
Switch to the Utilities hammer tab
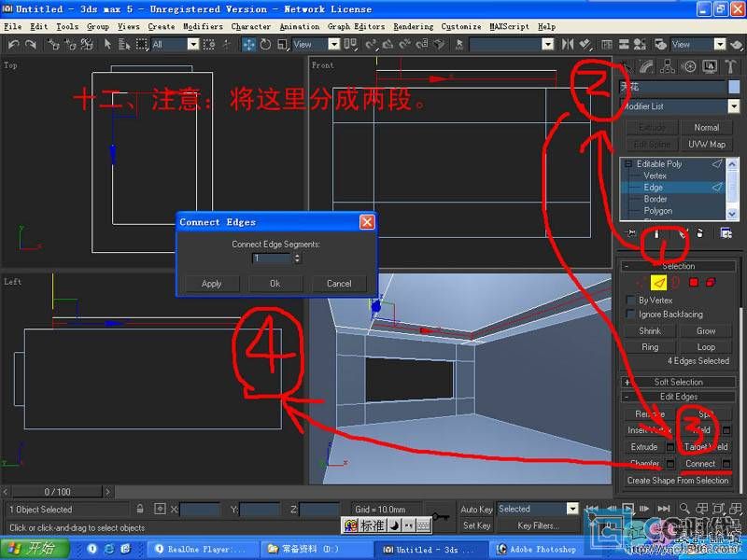pyautogui.click(x=730, y=66)
